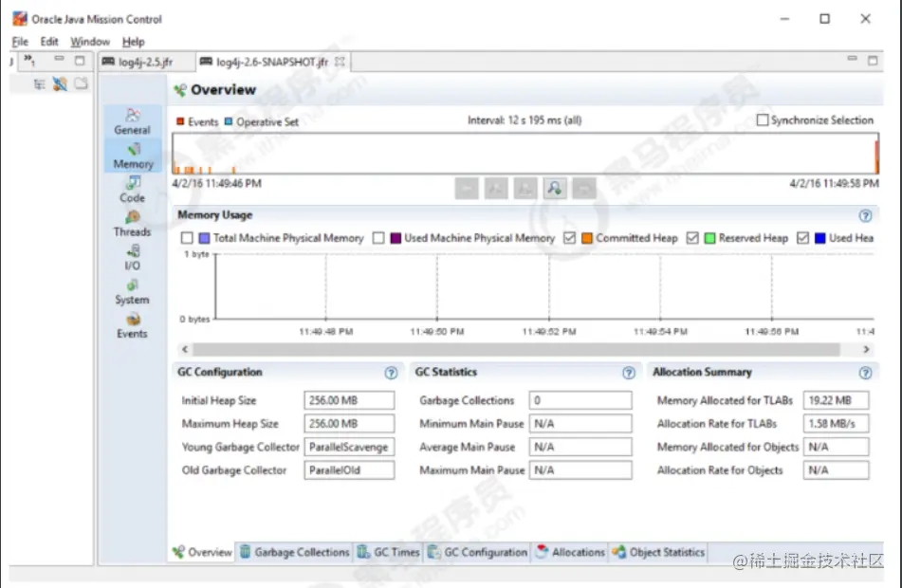Screen dimensions: 902x588
Task: Check Used Machine Physical Memory series
Action: 377,238
